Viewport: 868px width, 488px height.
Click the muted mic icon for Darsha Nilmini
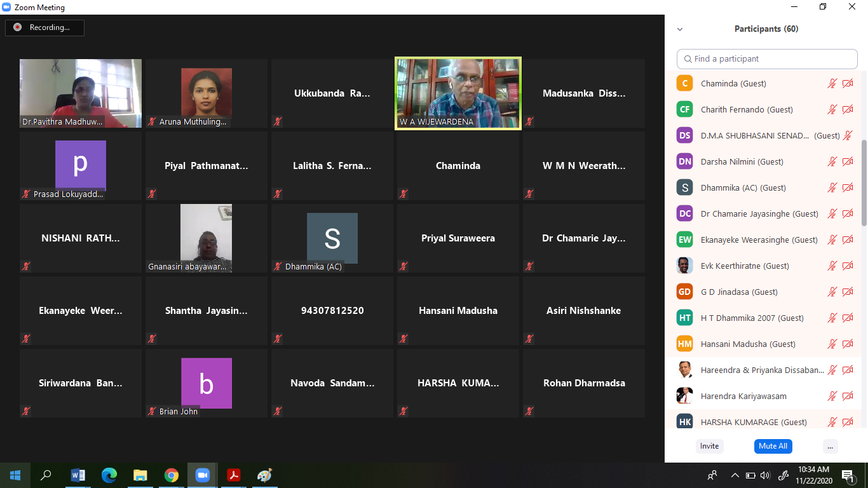(832, 161)
